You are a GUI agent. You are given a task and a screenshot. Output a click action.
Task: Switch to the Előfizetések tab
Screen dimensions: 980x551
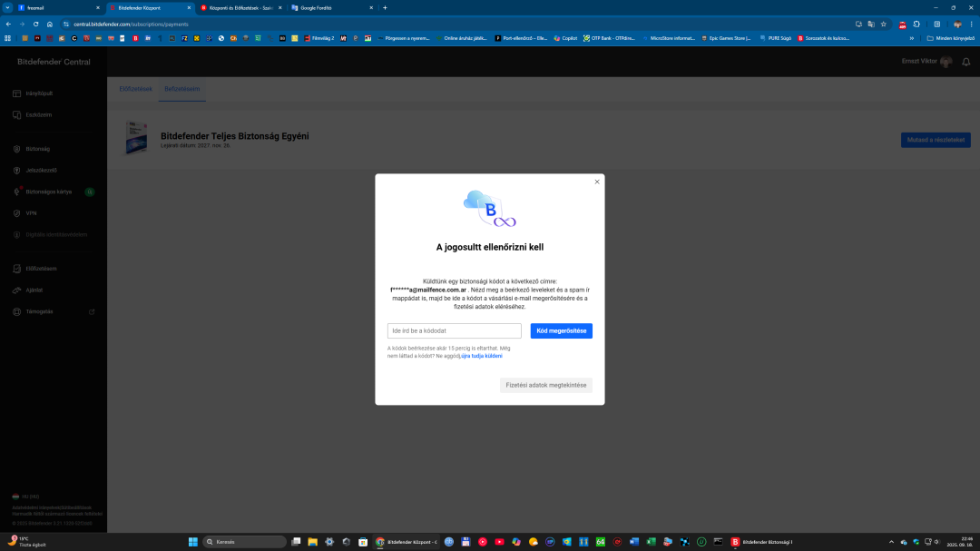[135, 89]
